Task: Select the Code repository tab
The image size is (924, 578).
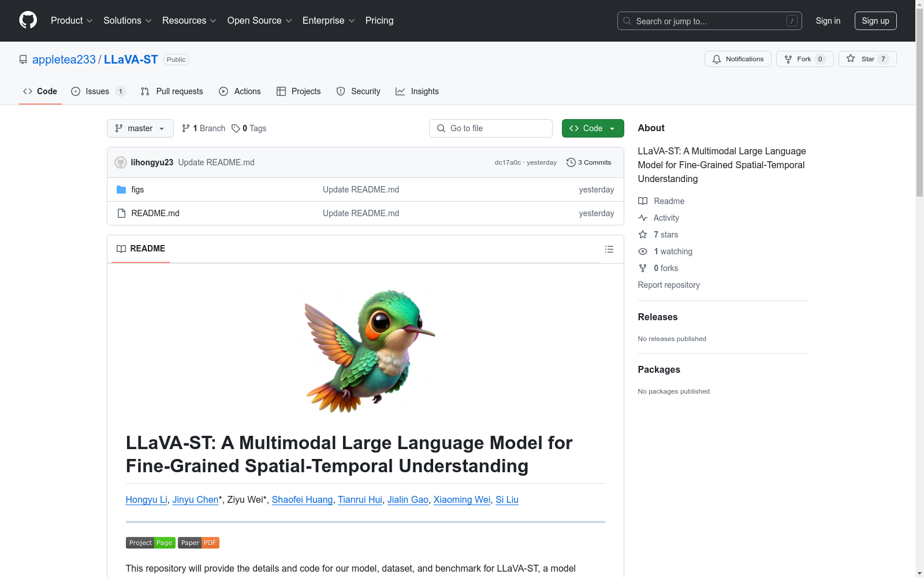Action: [x=40, y=91]
